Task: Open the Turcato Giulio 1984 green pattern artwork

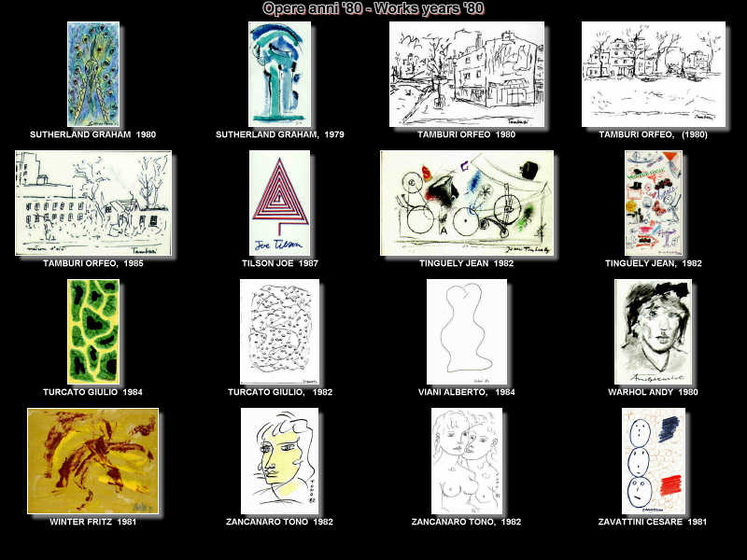Action: [x=92, y=331]
